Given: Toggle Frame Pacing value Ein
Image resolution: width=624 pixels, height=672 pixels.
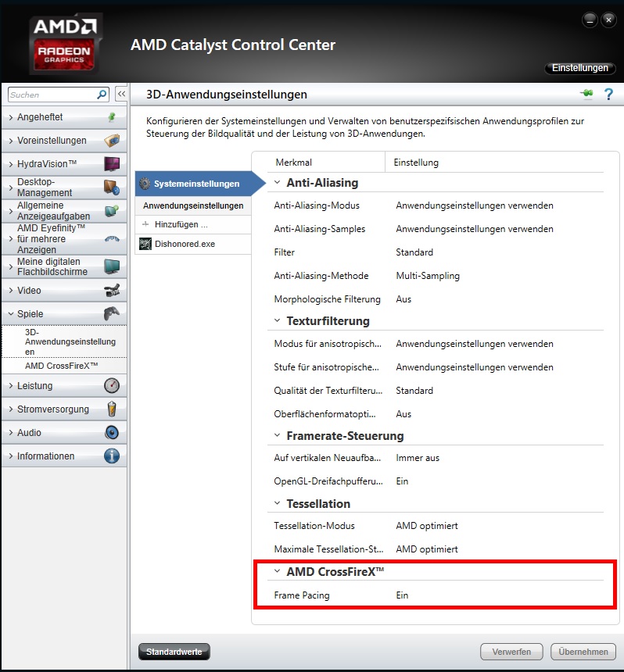Looking at the screenshot, I should [402, 595].
